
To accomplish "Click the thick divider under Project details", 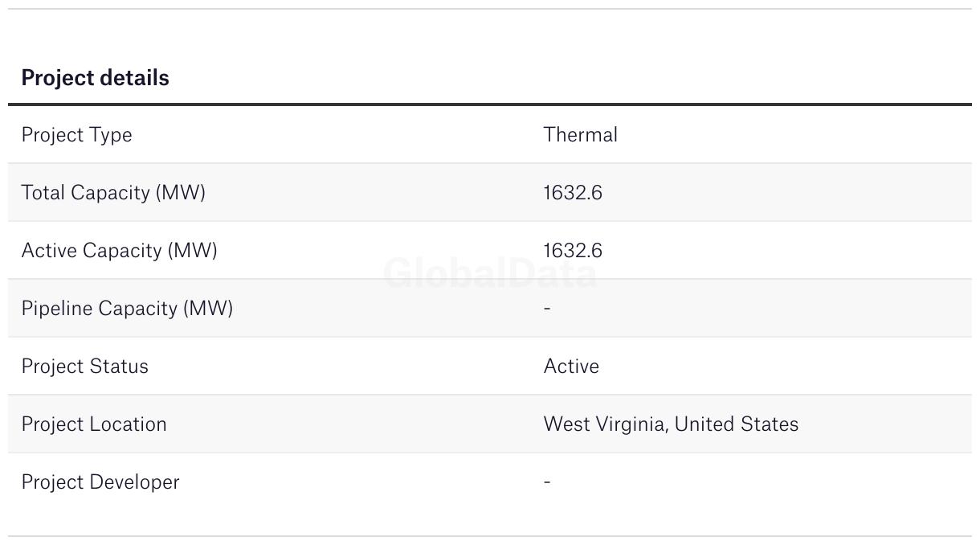I will [x=490, y=104].
